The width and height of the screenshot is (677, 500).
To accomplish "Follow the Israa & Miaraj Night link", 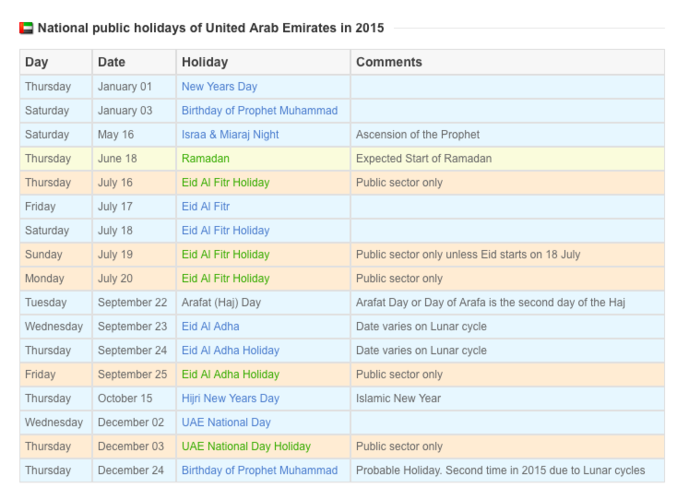I will point(230,135).
